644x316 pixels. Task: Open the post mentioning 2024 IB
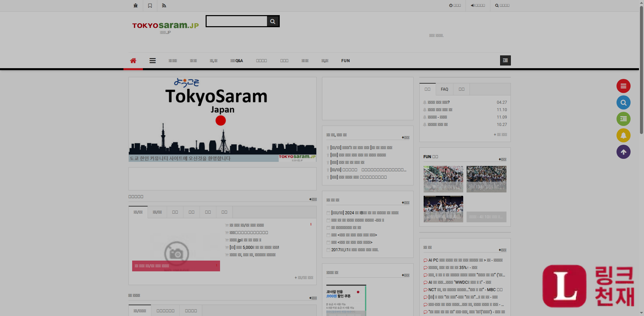coord(365,213)
